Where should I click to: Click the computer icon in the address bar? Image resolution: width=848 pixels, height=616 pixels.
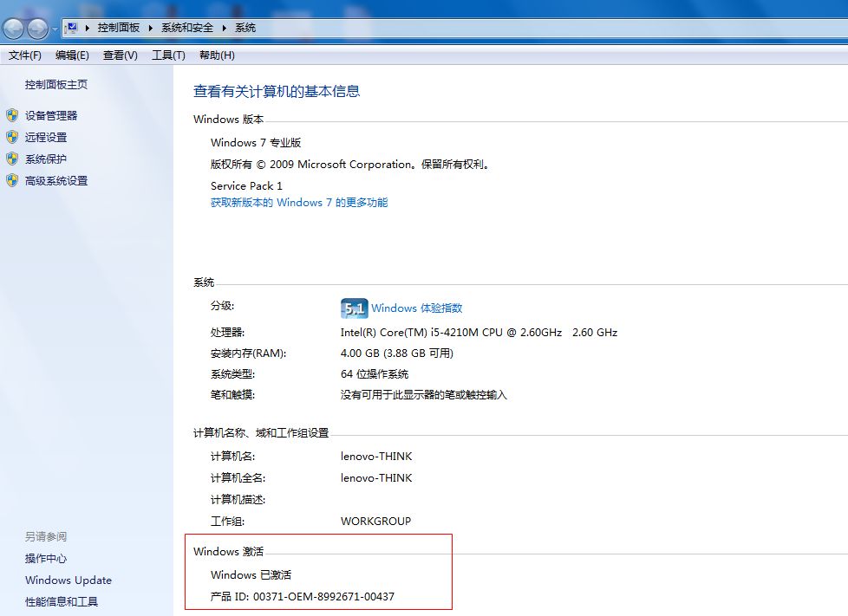coord(72,28)
